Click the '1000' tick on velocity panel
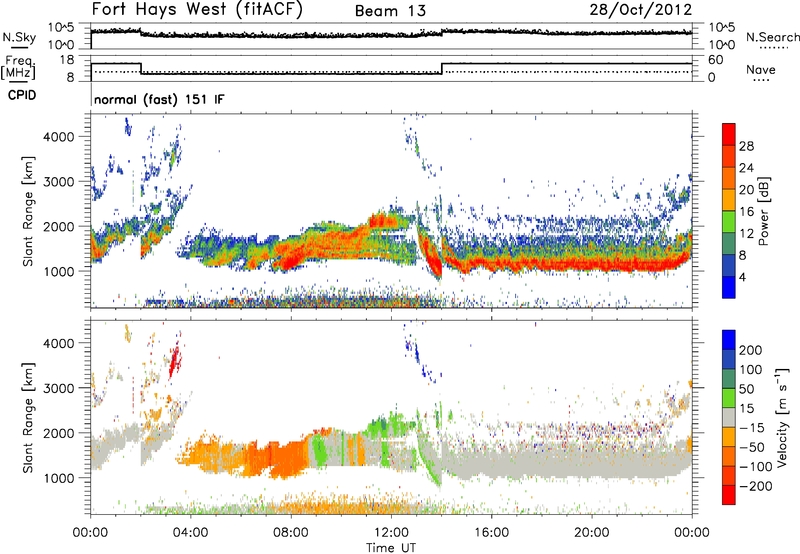The height and width of the screenshot is (554, 800). (x=58, y=478)
